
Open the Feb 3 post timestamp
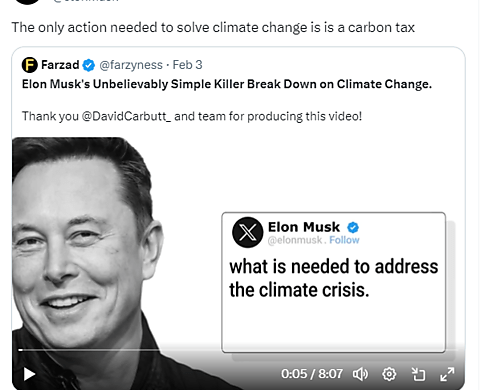tap(187, 65)
